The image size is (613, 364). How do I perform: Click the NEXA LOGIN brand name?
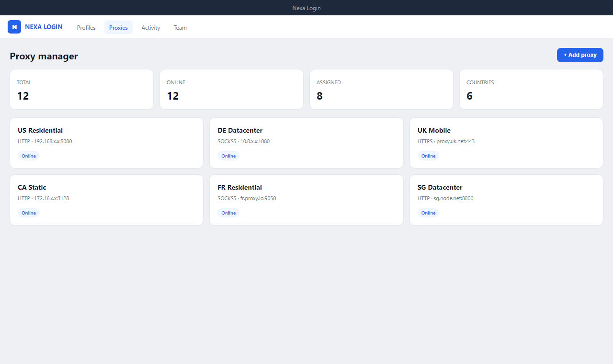[44, 27]
